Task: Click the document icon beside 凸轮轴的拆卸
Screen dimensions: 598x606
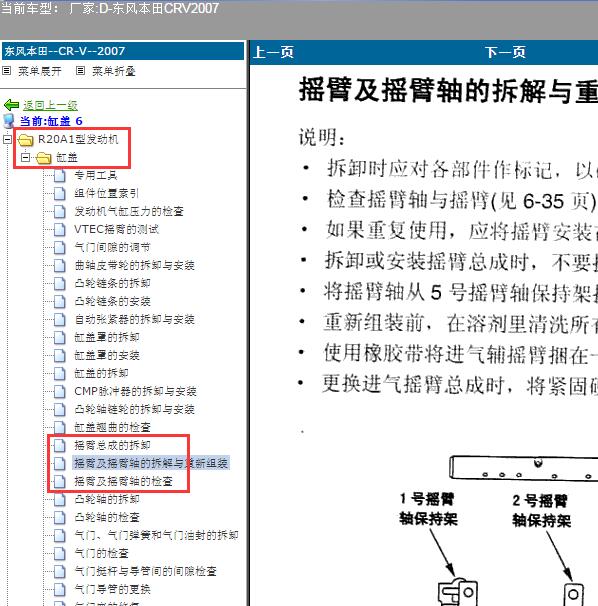Action: 60,499
